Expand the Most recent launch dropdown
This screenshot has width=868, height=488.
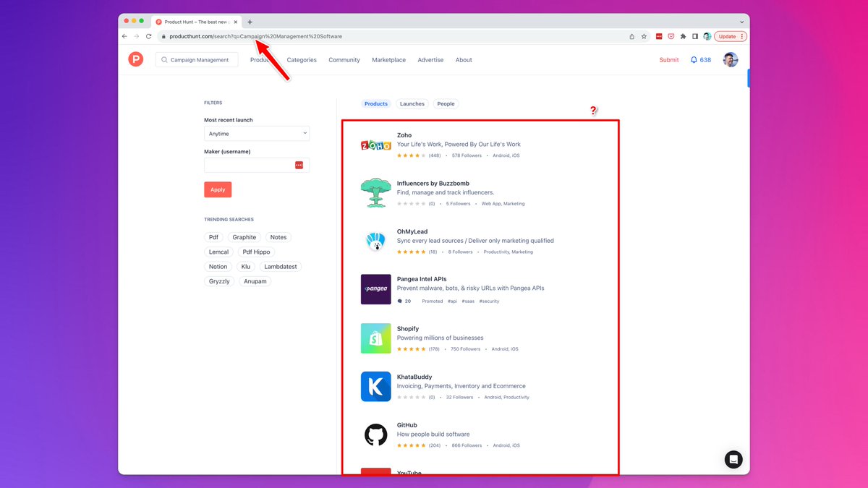257,134
